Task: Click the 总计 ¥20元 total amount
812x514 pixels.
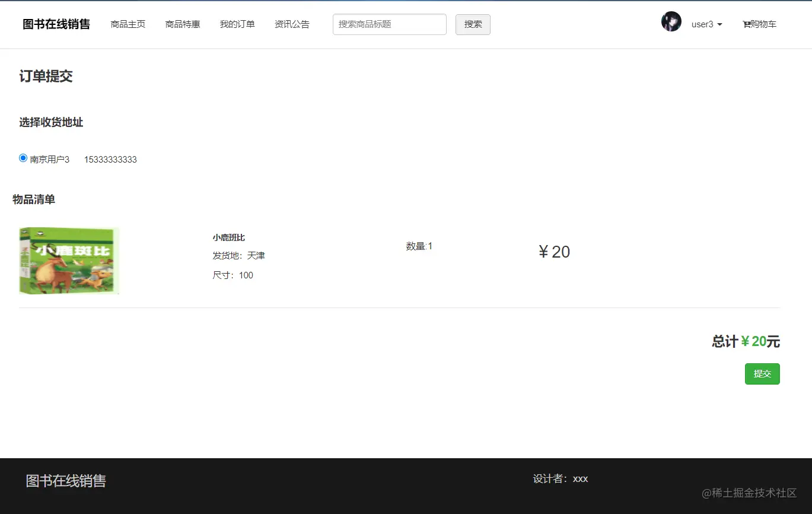Action: [745, 341]
